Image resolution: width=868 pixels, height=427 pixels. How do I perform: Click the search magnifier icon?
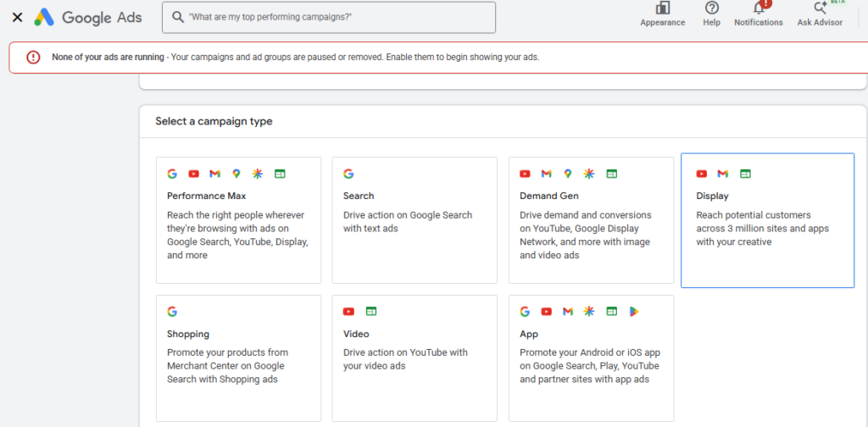pyautogui.click(x=178, y=17)
